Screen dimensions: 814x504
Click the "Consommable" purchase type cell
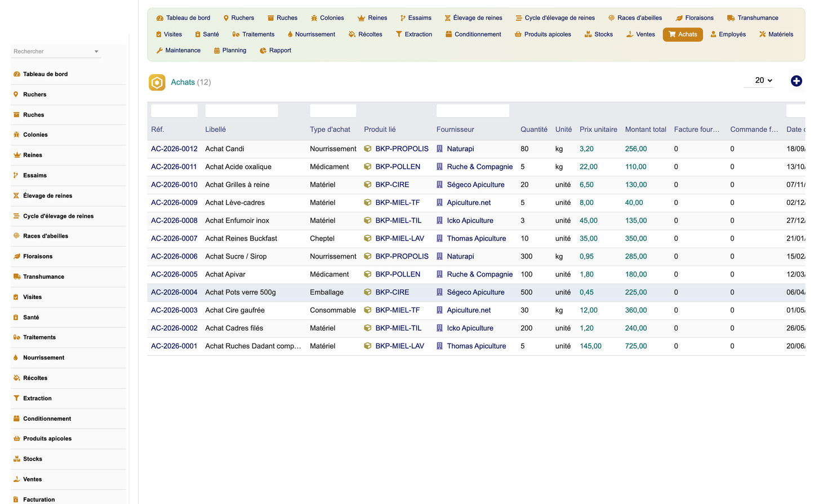tap(333, 310)
